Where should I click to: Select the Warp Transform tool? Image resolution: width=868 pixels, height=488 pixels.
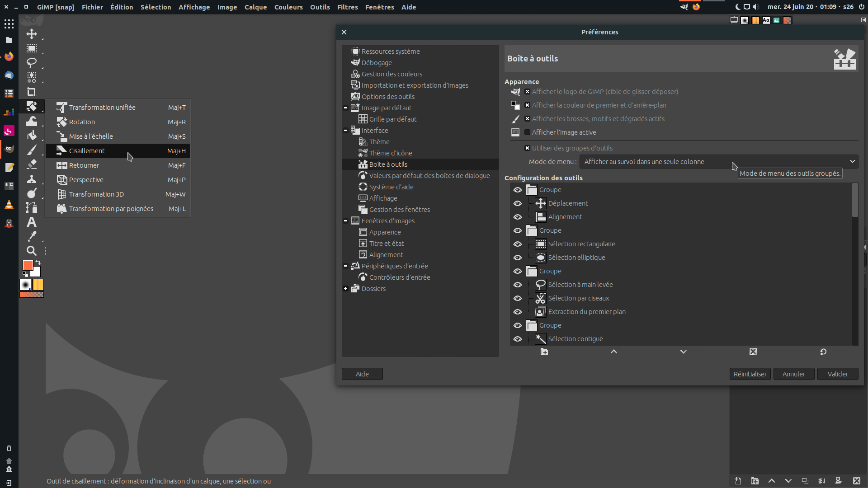point(31,121)
